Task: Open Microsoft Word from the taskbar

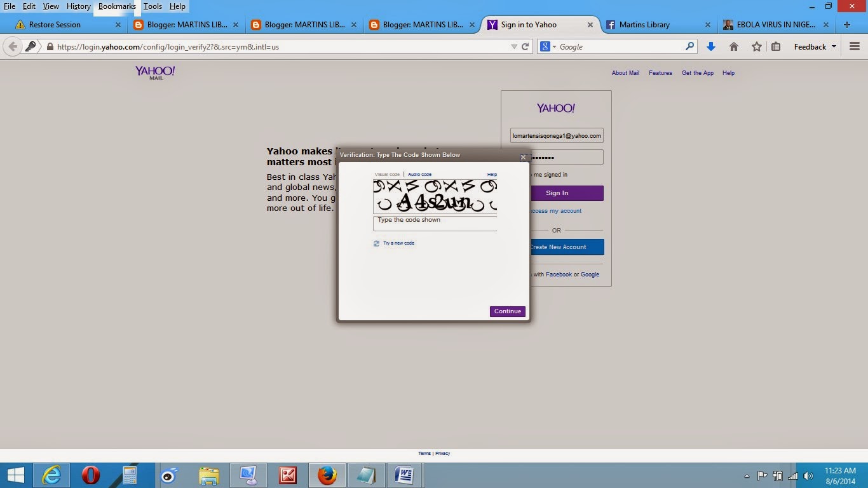Action: pos(405,475)
